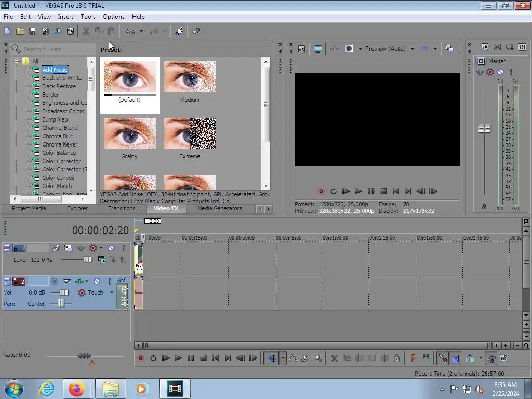Switch to Transitions tab

point(122,209)
